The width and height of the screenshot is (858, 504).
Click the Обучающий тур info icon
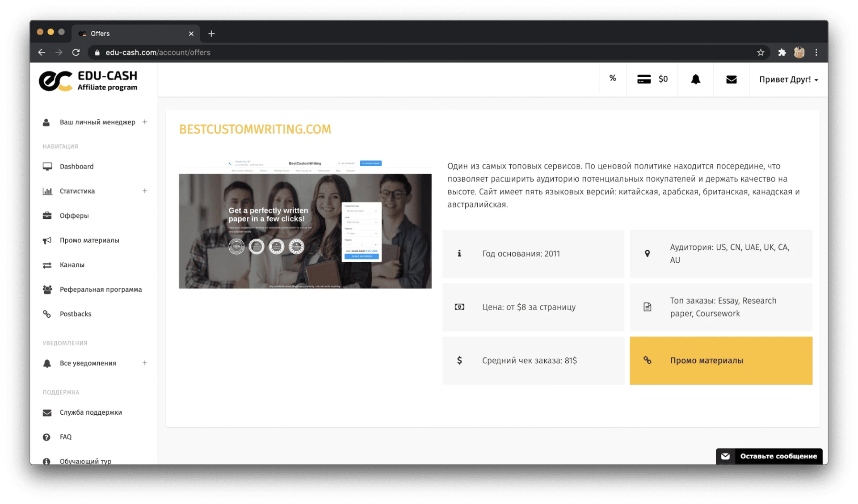pos(46,461)
